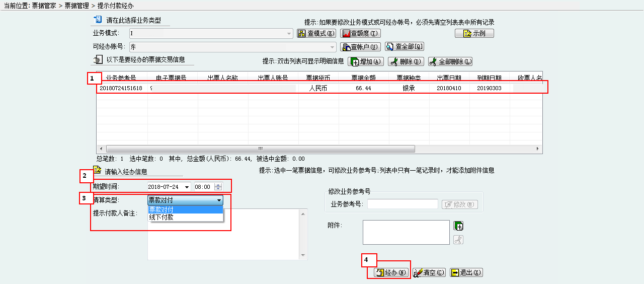Click the 业务参考号 input field
Screen dimensions: 644x284
403,204
